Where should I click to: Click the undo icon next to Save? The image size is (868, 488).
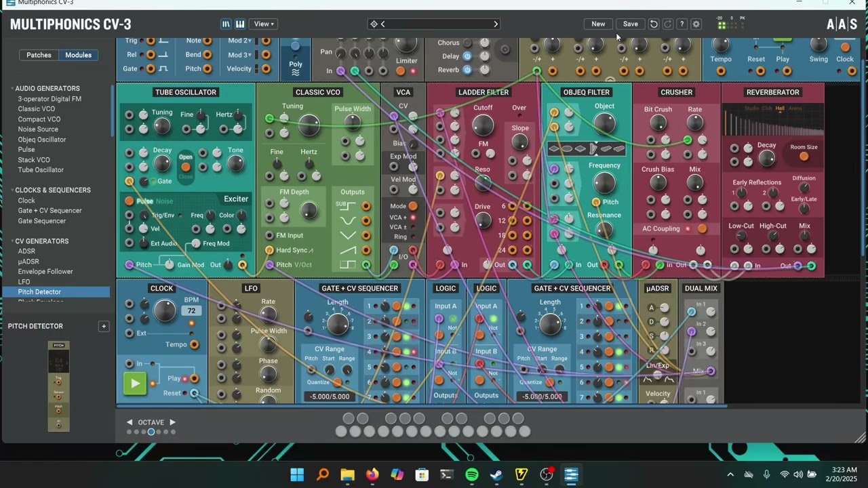(654, 24)
